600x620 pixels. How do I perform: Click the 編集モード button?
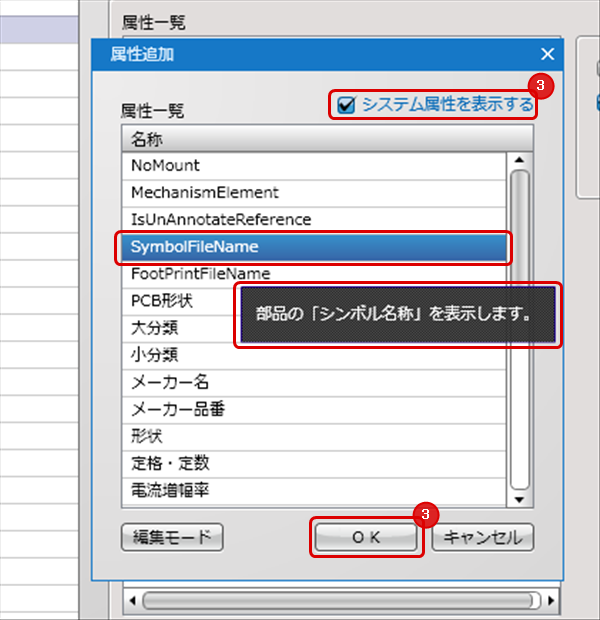click(x=172, y=537)
